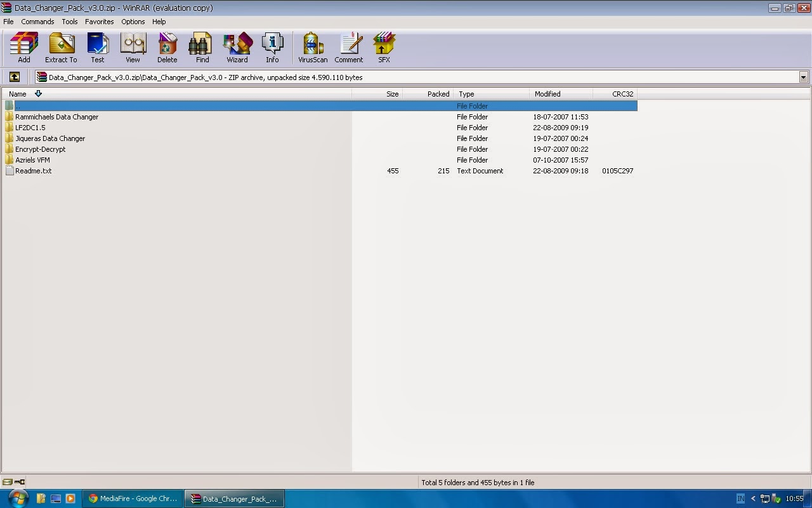Expand the archive path dropdown arrow
This screenshot has width=812, height=508.
click(803, 77)
